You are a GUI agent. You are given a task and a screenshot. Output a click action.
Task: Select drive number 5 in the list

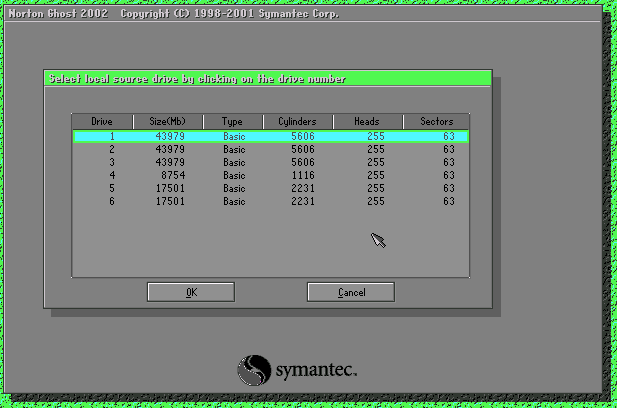[x=271, y=188]
